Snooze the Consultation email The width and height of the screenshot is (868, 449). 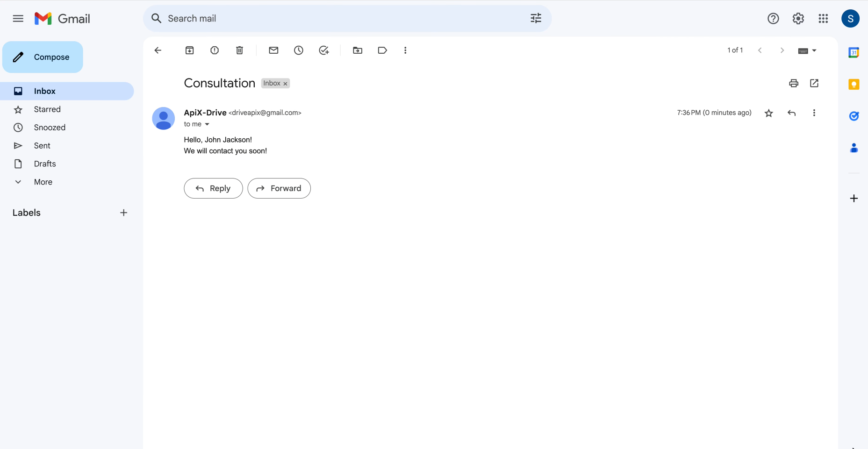click(x=299, y=50)
